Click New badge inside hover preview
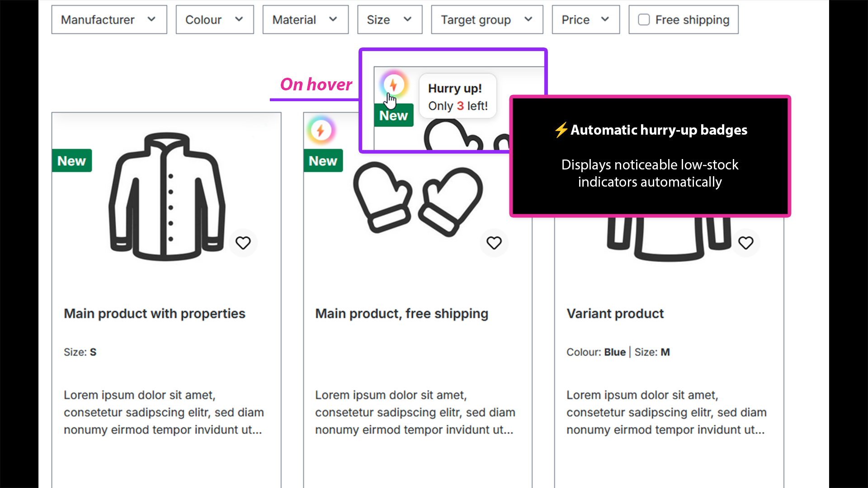The height and width of the screenshot is (488, 868). (393, 115)
